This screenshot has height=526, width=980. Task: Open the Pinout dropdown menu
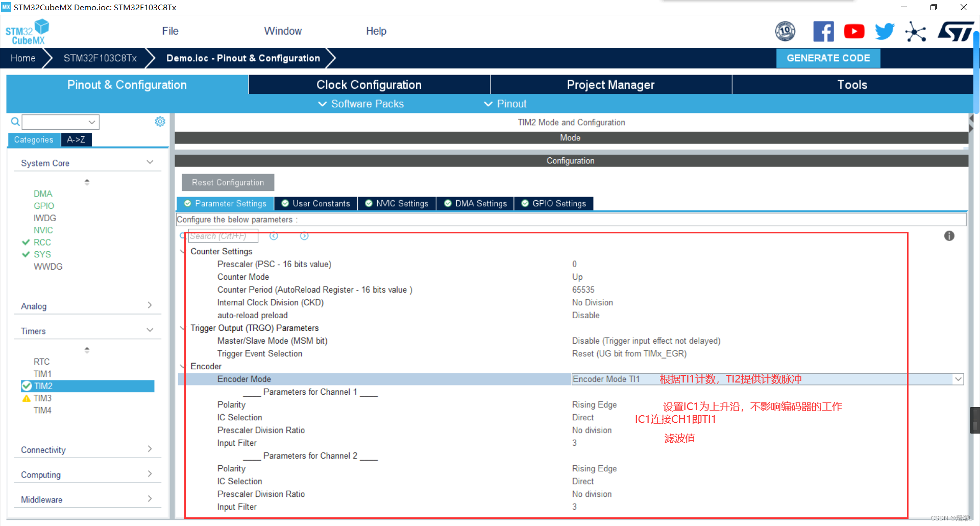(x=505, y=104)
